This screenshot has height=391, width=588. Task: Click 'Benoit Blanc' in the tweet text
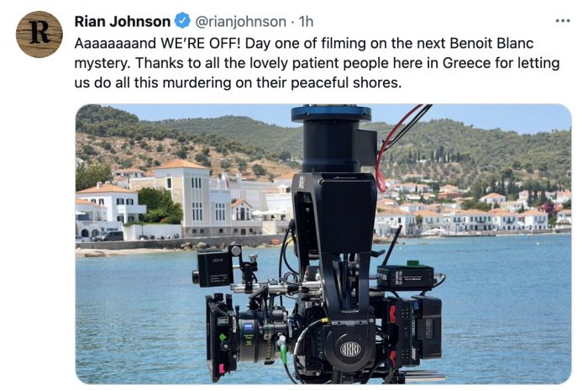click(x=491, y=43)
